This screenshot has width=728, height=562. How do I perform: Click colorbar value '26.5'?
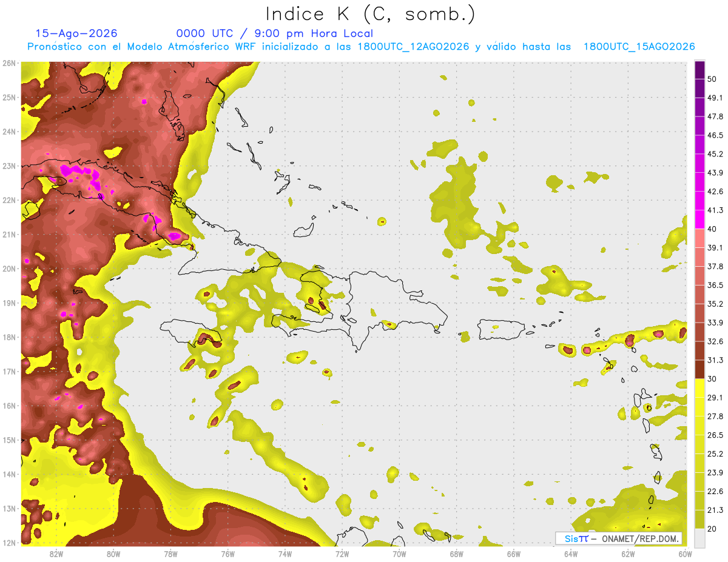715,435
